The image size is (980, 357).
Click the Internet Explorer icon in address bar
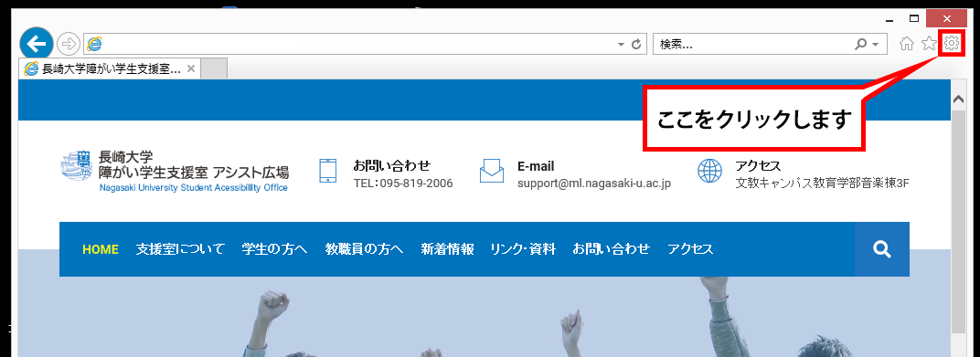click(94, 44)
